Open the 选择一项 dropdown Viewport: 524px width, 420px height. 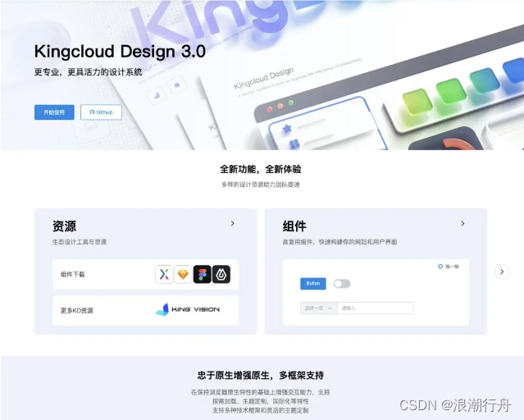click(x=318, y=308)
